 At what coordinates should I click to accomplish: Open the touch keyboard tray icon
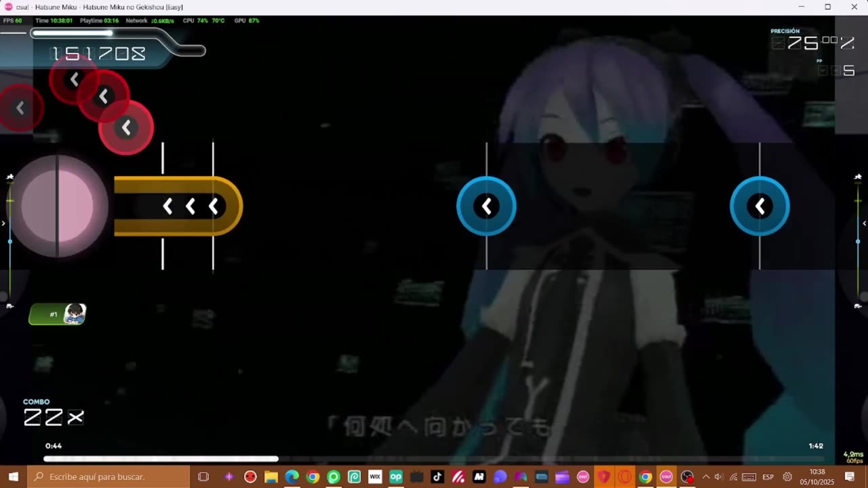click(x=749, y=476)
